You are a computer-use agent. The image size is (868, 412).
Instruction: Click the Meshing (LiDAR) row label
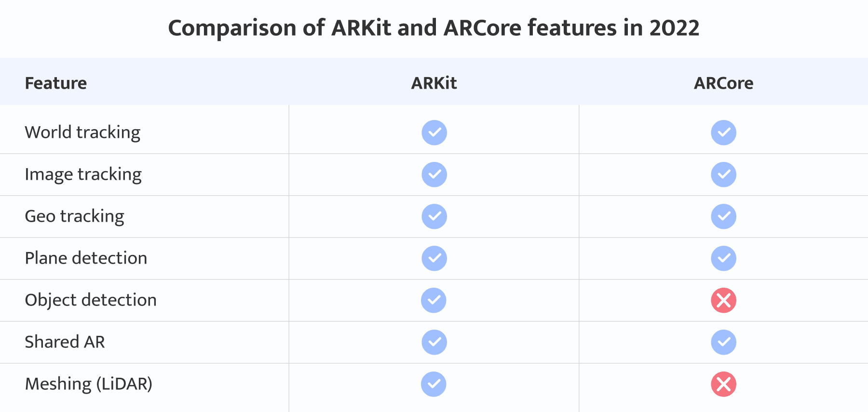tap(89, 384)
